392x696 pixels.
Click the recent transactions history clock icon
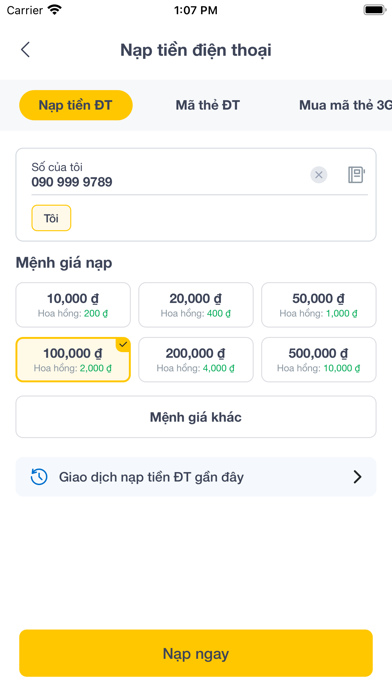39,477
